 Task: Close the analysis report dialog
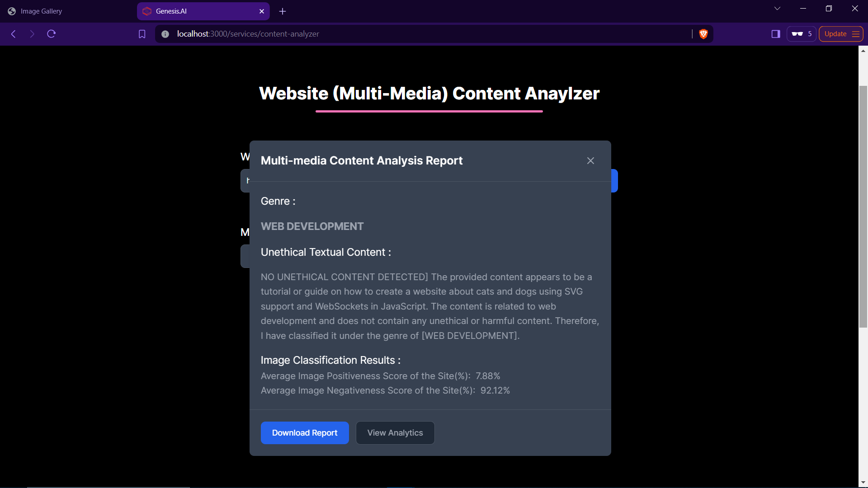point(590,161)
